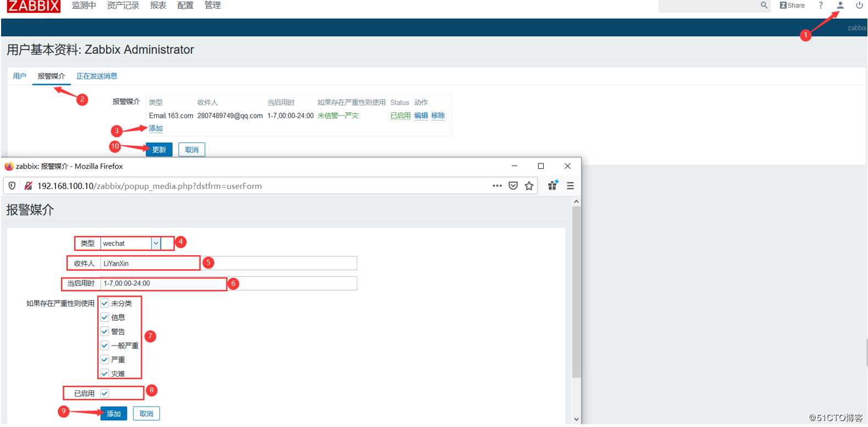Image resolution: width=868 pixels, height=427 pixels.
Task: Open the page actions ellipsis in Firefox
Action: pos(497,186)
